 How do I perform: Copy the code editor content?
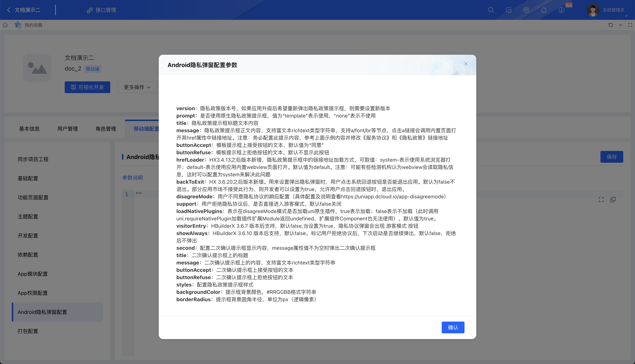point(613,199)
